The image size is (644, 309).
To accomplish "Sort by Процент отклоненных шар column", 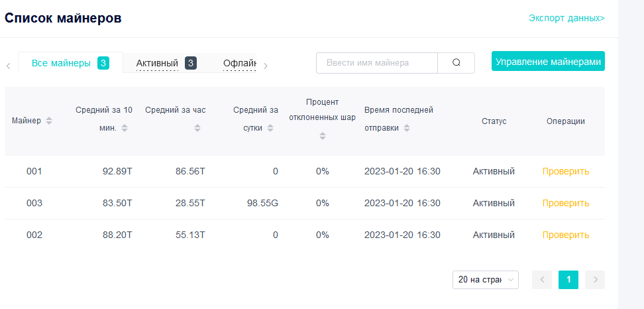I will click(x=323, y=136).
